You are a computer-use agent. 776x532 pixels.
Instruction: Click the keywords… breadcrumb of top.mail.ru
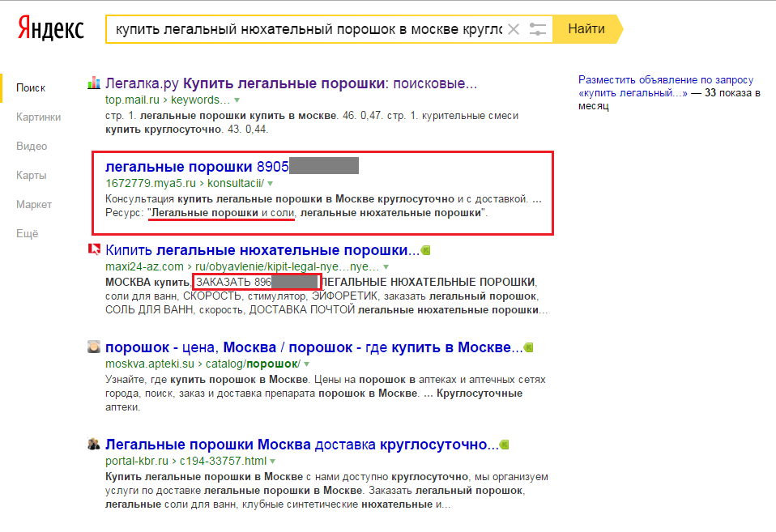click(x=200, y=100)
